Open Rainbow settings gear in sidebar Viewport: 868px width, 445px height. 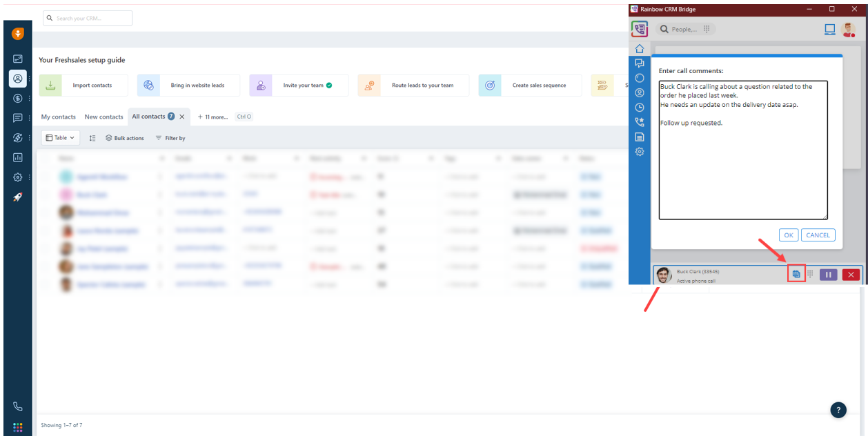(640, 152)
